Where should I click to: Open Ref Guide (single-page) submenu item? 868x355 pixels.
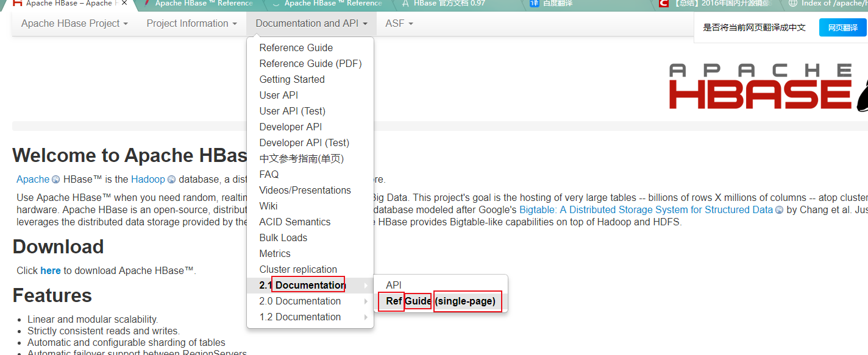point(441,301)
